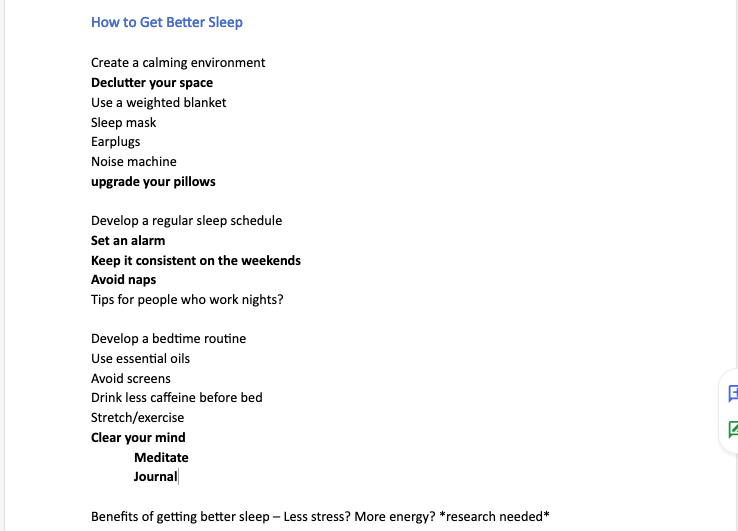Click the 'Sleep mask' line
Image resolution: width=738 pixels, height=531 pixels.
pos(123,122)
